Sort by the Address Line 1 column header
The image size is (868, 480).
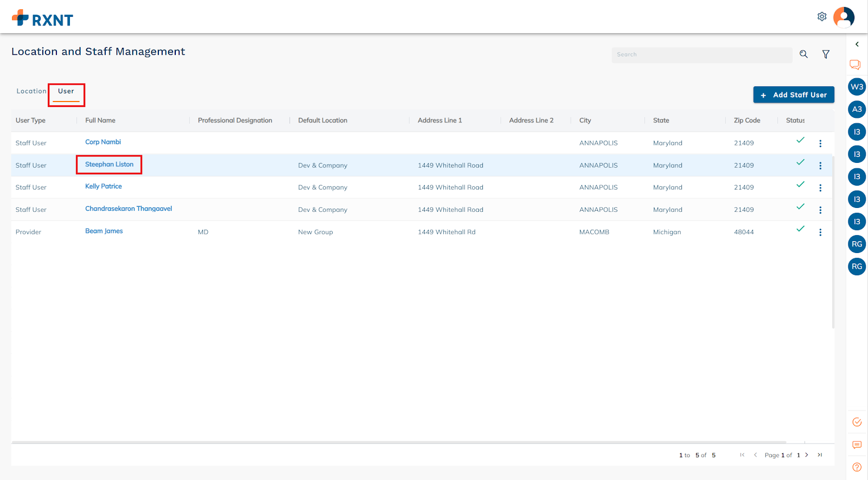(x=440, y=121)
